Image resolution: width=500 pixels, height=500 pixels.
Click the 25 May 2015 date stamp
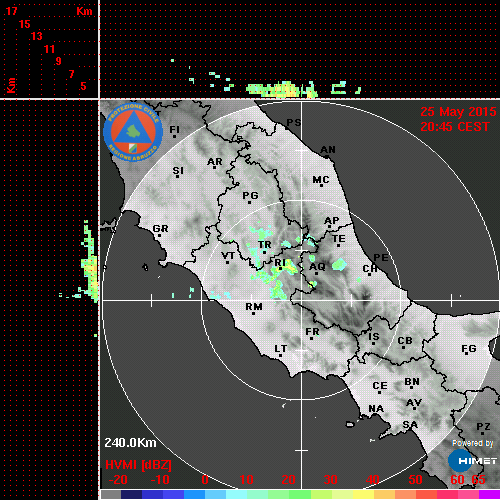[458, 112]
